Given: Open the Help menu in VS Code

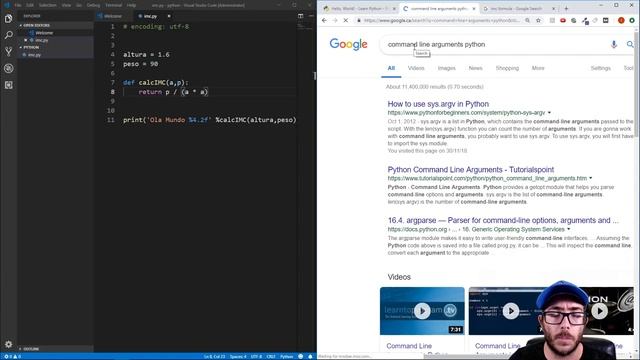Looking at the screenshot, I should point(131,5).
